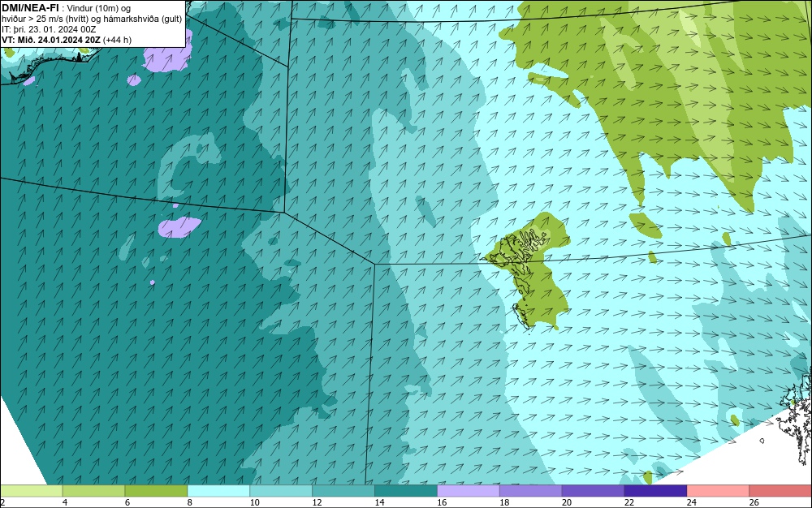
Task: Click the legend scale label "26"
Action: (x=754, y=502)
